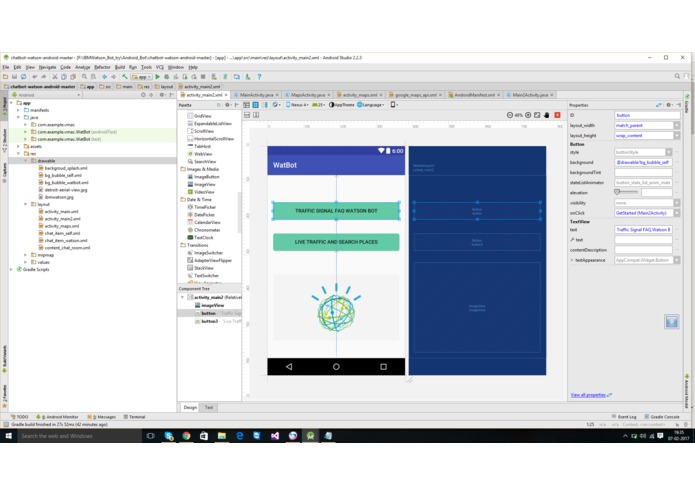Select ImageButton in the Palette
Screen dimensions: 695x494
tap(203, 177)
